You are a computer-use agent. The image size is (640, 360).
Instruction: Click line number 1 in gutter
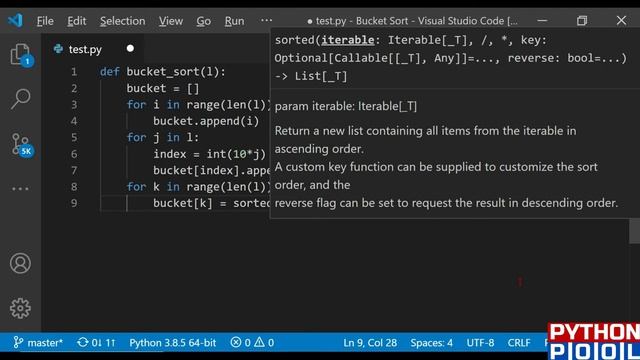point(74,72)
